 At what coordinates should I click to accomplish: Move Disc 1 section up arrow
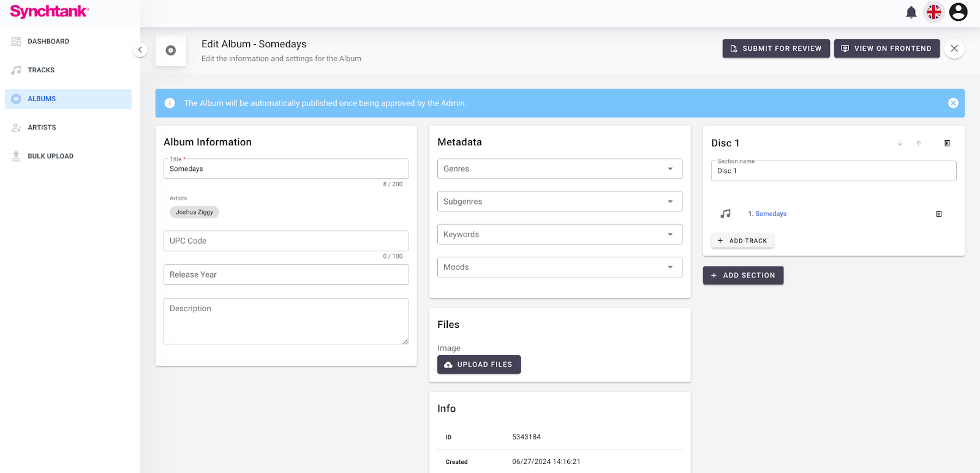click(x=918, y=143)
